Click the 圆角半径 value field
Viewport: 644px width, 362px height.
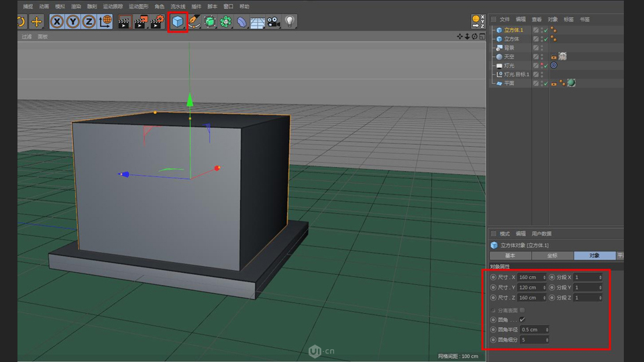[532, 330]
